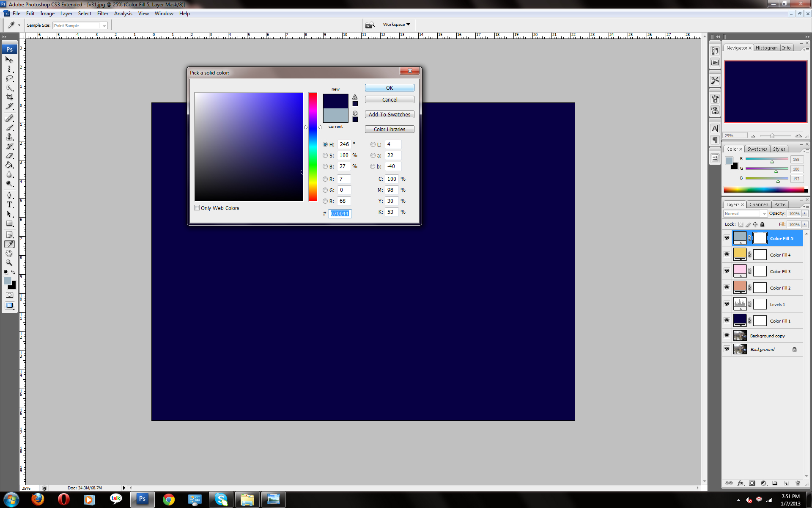Click Add To Swatches button
This screenshot has height=508, width=812.
point(390,114)
